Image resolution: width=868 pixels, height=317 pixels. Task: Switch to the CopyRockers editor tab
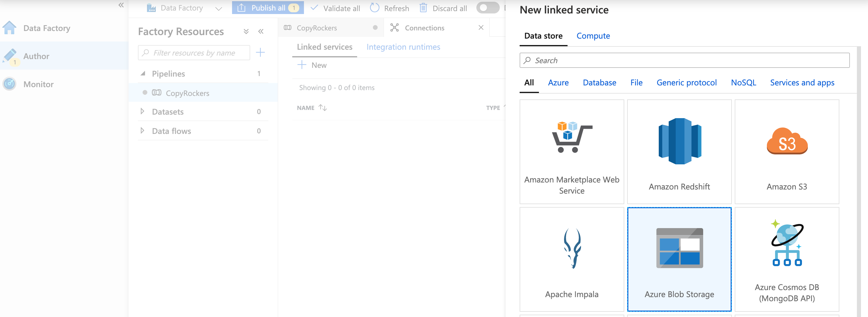point(331,28)
